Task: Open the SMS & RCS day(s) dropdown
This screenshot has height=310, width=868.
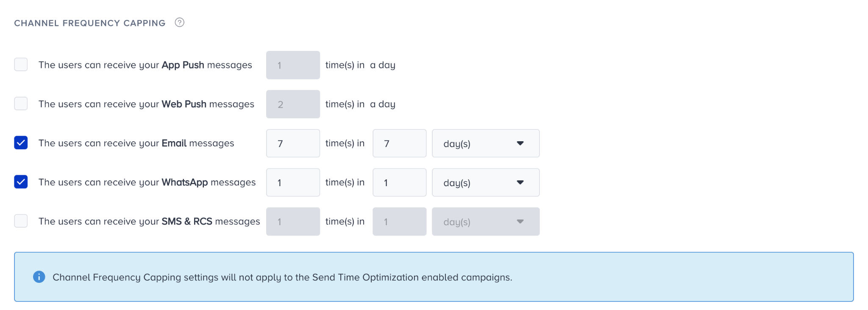Action: tap(486, 221)
